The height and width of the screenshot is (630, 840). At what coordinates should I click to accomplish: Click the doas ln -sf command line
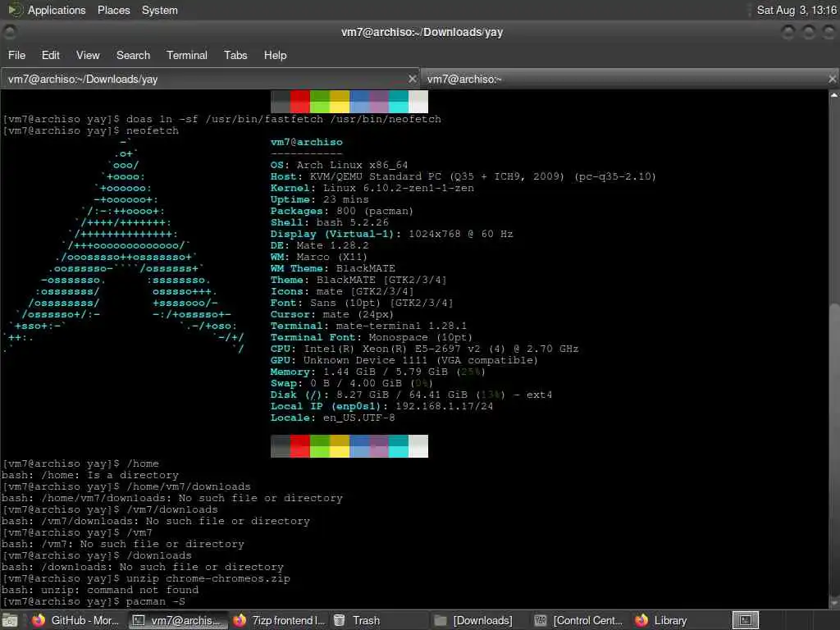(221, 119)
